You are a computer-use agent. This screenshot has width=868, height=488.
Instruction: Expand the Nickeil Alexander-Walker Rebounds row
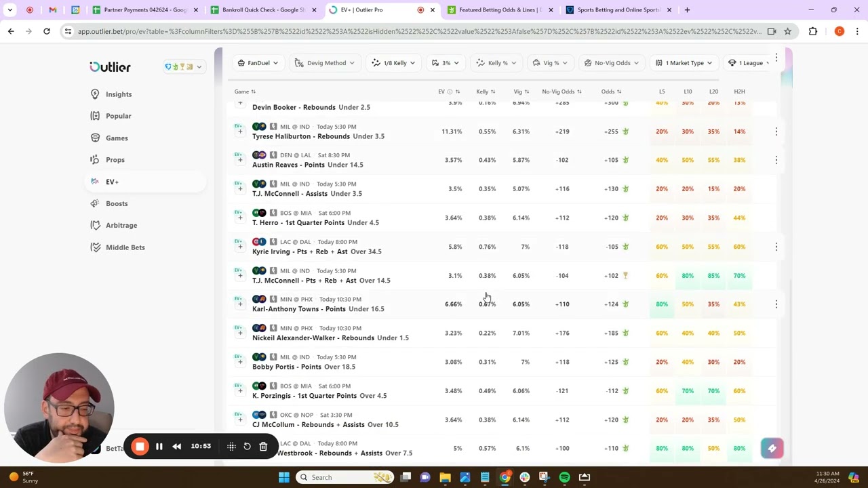coord(240,333)
